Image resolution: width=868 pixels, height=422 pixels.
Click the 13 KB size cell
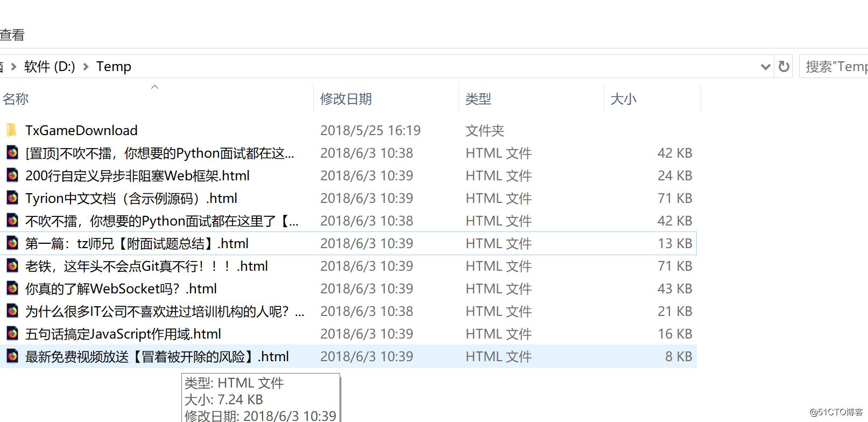tap(675, 244)
